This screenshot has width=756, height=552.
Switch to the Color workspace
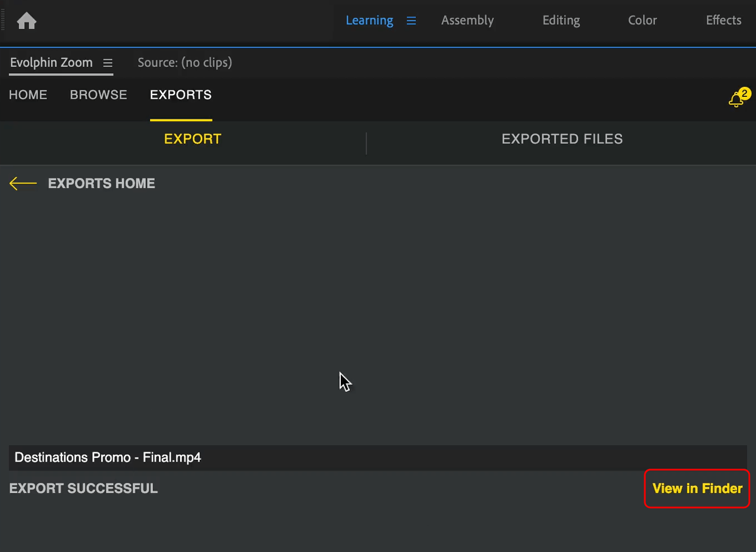[x=642, y=21]
